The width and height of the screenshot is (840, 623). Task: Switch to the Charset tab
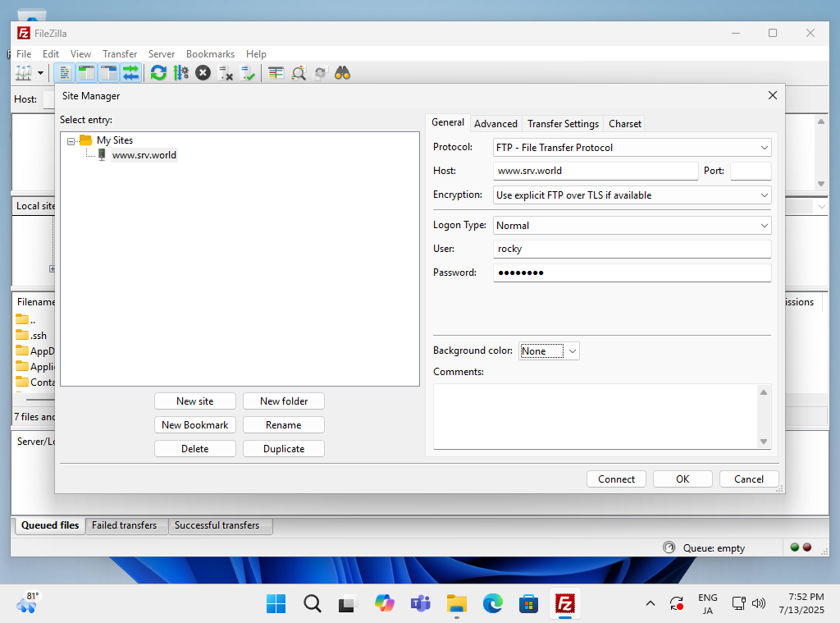(x=624, y=124)
